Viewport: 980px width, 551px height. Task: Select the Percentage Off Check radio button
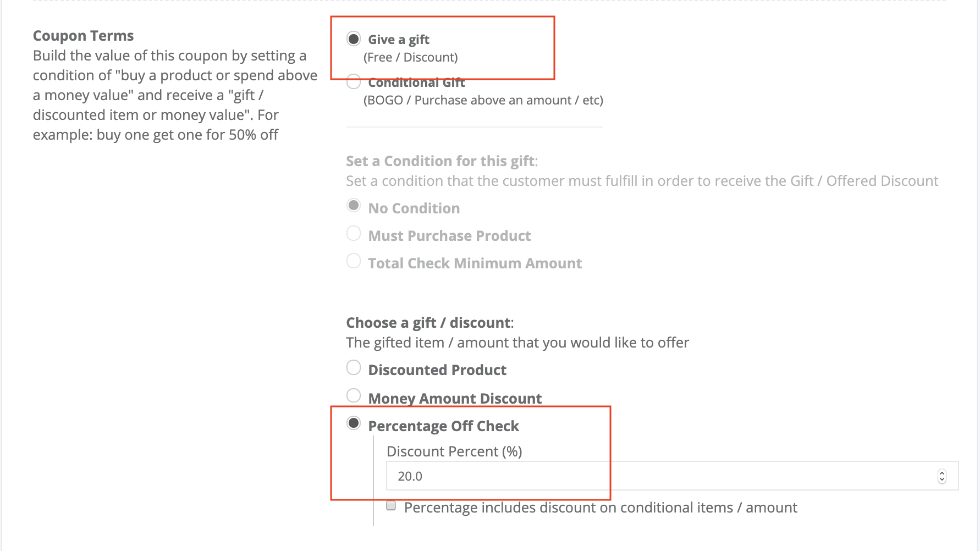pos(354,423)
